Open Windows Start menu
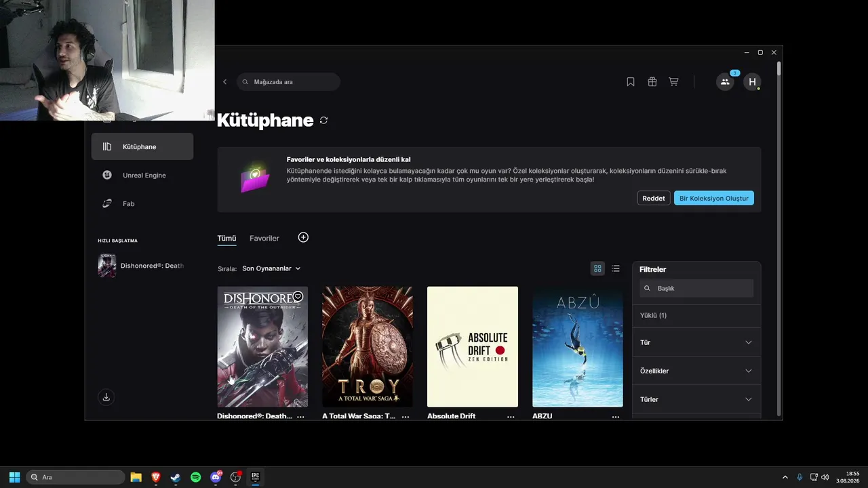Image resolution: width=868 pixels, height=488 pixels. point(14,477)
